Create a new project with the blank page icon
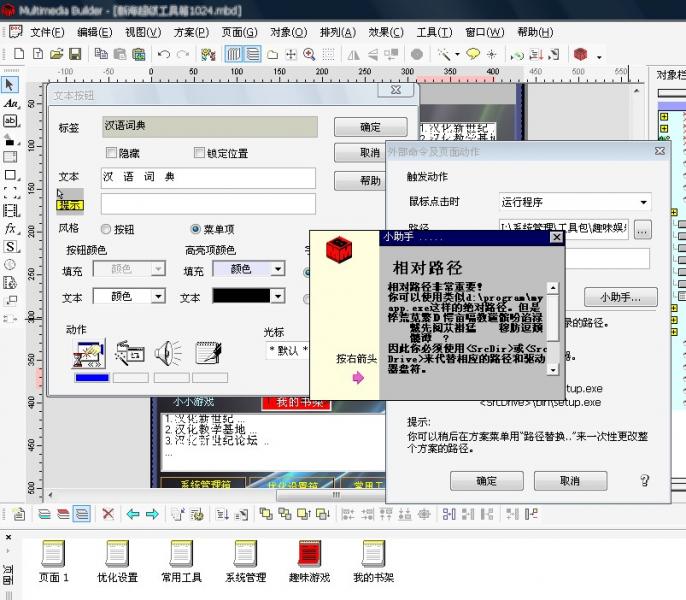The width and height of the screenshot is (686, 600). (x=19, y=54)
